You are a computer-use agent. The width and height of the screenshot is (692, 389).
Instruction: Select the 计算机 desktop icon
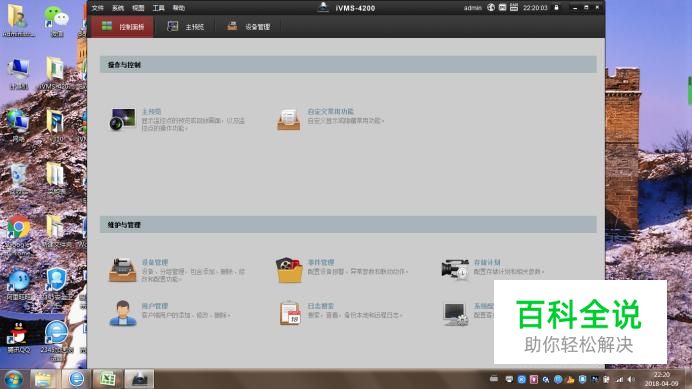pyautogui.click(x=18, y=74)
